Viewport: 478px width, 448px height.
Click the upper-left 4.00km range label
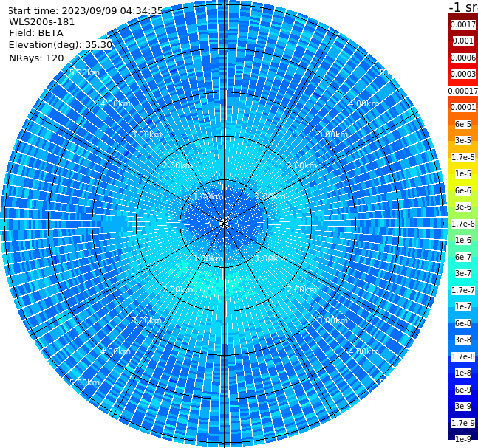(115, 103)
